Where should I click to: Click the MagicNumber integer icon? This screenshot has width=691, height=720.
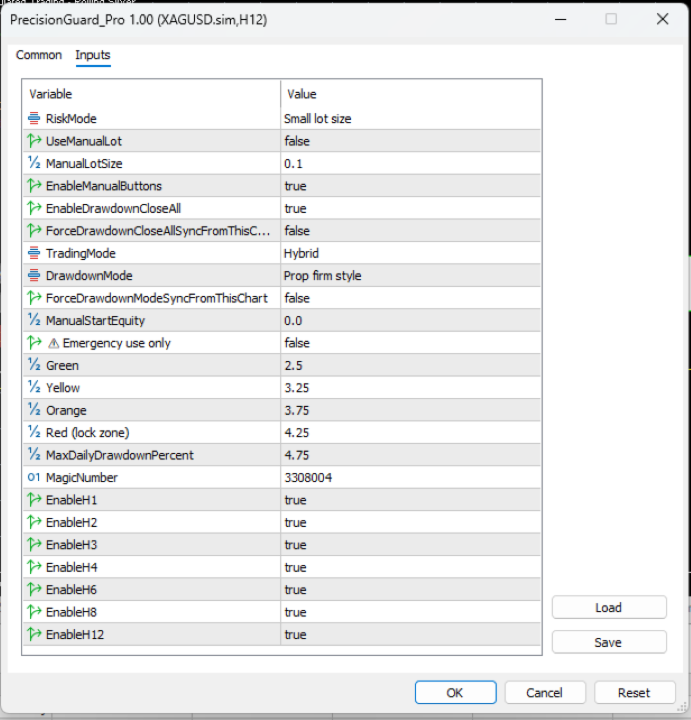[x=34, y=477]
